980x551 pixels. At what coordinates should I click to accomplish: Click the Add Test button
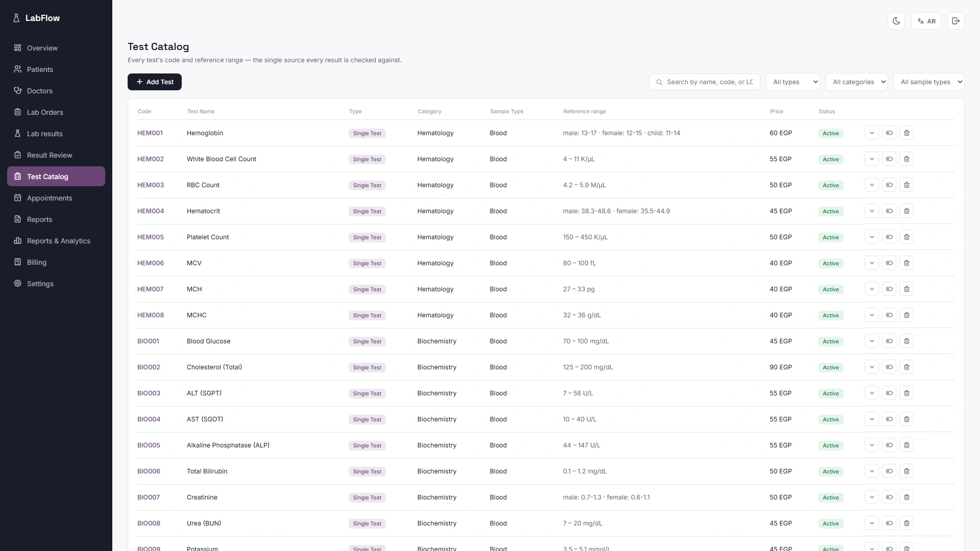coord(155,82)
